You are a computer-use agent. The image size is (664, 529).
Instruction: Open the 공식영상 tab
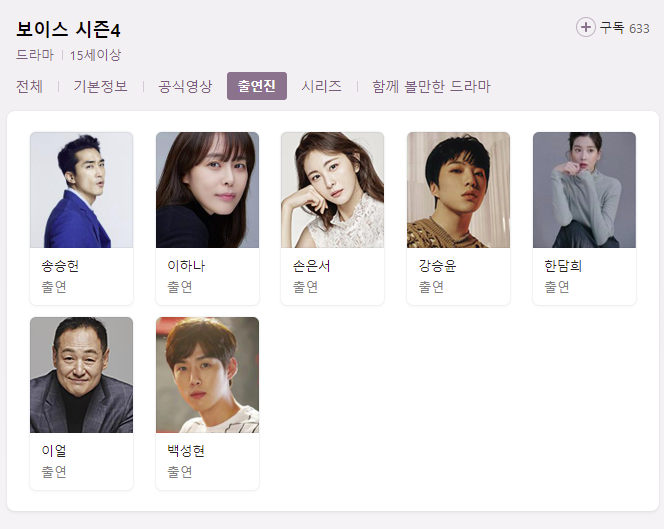pyautogui.click(x=185, y=86)
